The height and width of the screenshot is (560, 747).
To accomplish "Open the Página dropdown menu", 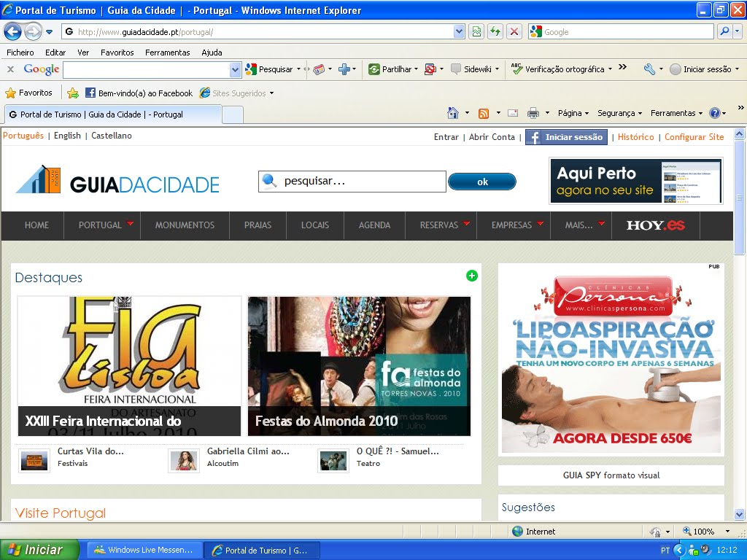I will tap(573, 113).
